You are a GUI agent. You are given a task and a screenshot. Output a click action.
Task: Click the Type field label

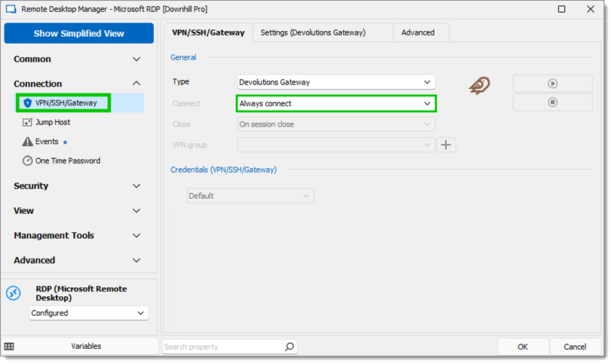point(181,81)
